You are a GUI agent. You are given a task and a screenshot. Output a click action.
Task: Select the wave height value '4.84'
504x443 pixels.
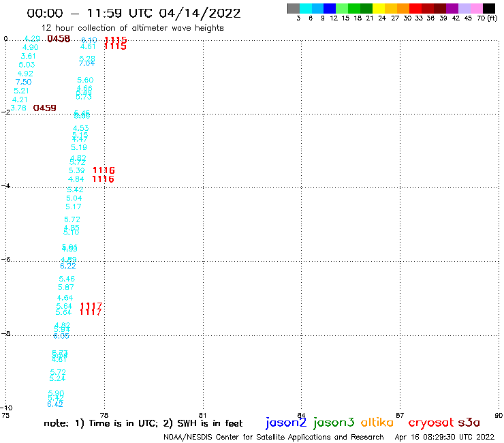coord(76,179)
